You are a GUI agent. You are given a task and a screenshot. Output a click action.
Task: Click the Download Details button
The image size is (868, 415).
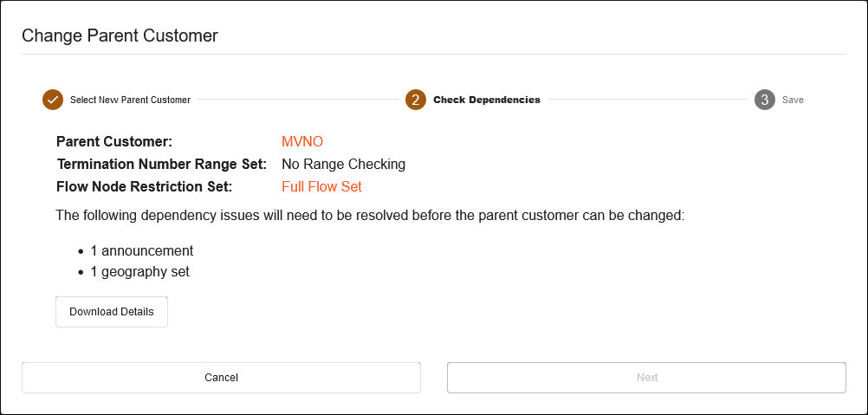[x=112, y=312]
